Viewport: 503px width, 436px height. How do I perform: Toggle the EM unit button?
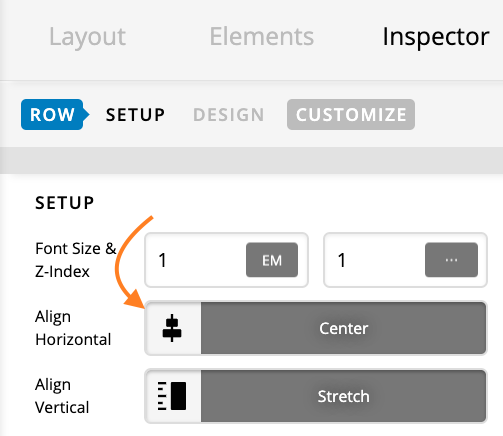pos(272,260)
